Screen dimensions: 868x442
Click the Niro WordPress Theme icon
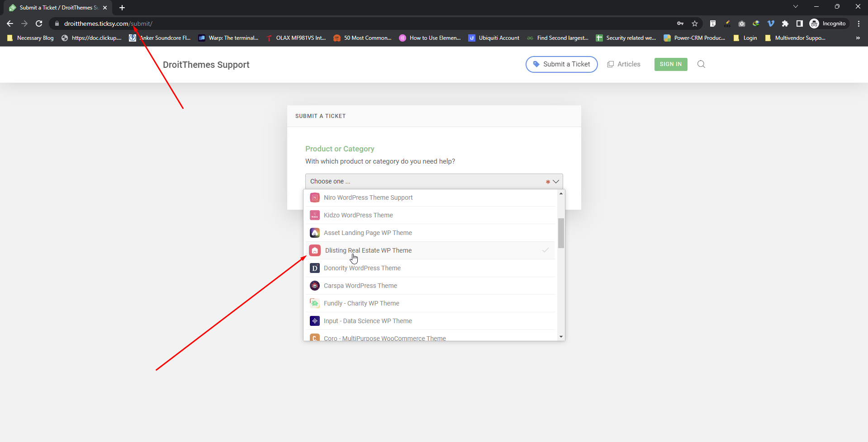click(315, 197)
